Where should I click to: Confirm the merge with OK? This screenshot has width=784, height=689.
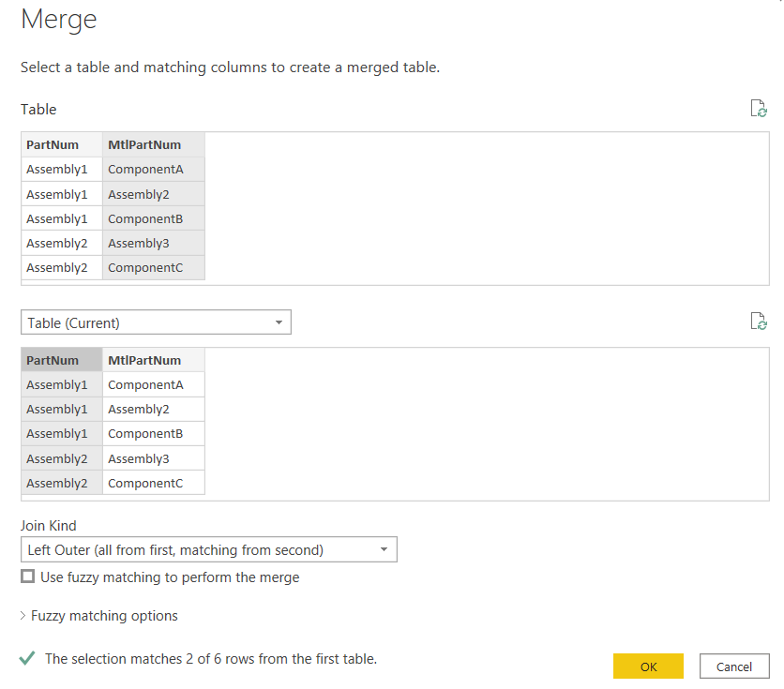(648, 666)
